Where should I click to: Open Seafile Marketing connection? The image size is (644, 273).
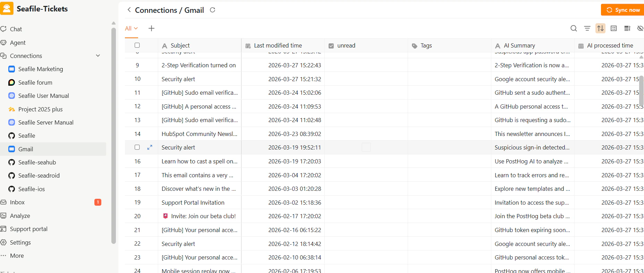(41, 69)
